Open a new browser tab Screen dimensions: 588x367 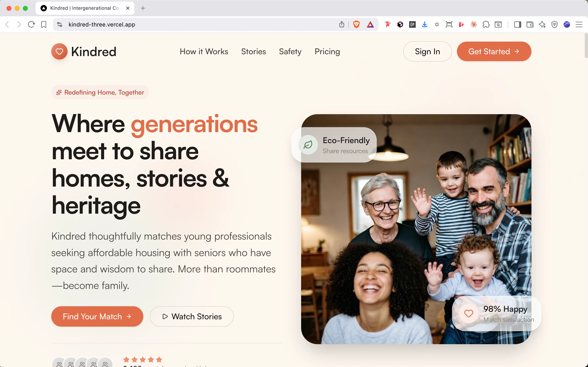[143, 8]
